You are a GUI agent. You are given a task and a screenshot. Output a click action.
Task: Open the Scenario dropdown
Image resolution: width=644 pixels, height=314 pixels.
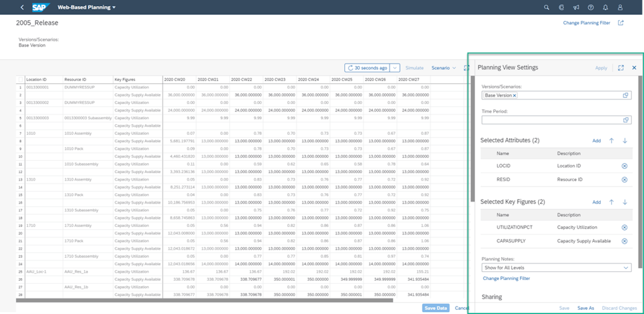[444, 68]
